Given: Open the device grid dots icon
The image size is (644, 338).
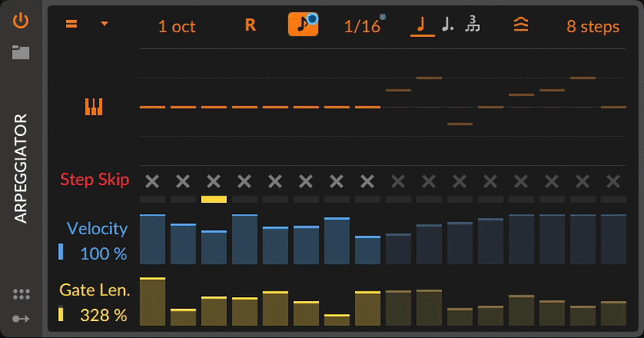Looking at the screenshot, I should click(x=22, y=295).
